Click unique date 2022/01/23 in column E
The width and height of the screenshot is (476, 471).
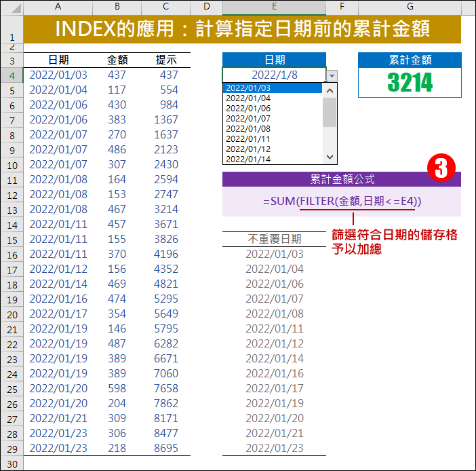(x=274, y=448)
